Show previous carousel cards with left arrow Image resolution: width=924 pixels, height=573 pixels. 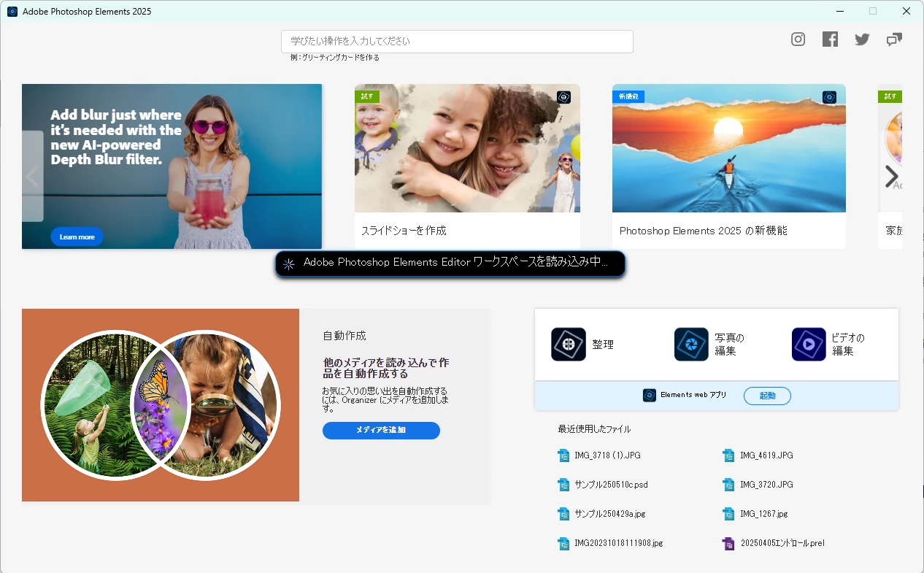click(x=32, y=176)
